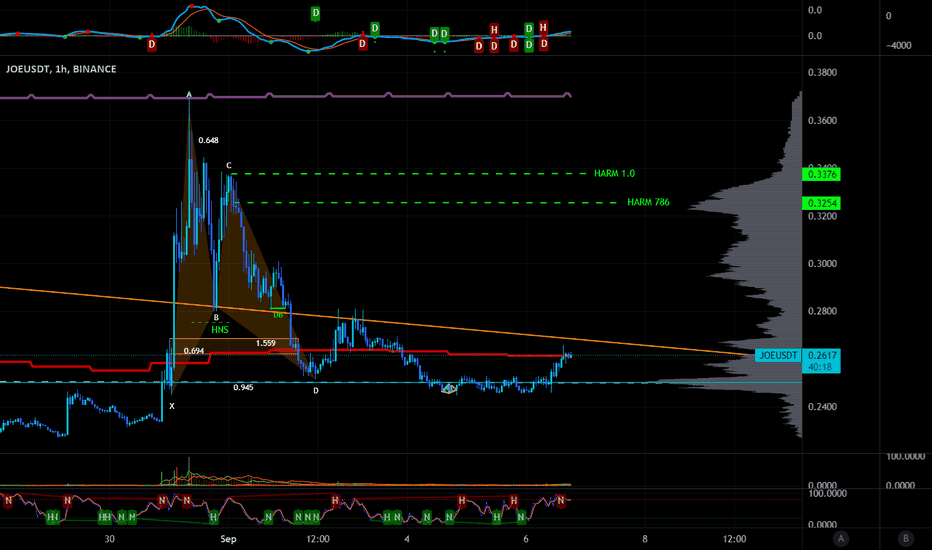
Task: Select the green 0.3254 price label
Action: pyautogui.click(x=821, y=203)
